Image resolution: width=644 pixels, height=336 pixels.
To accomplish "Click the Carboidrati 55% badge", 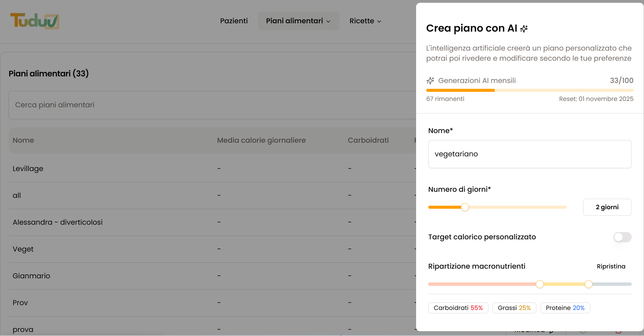I will click(x=458, y=308).
